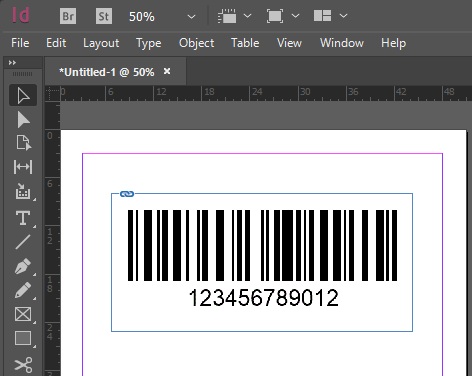This screenshot has width=472, height=376.
Task: Click the ruler origin crosshair box
Action: 52,93
